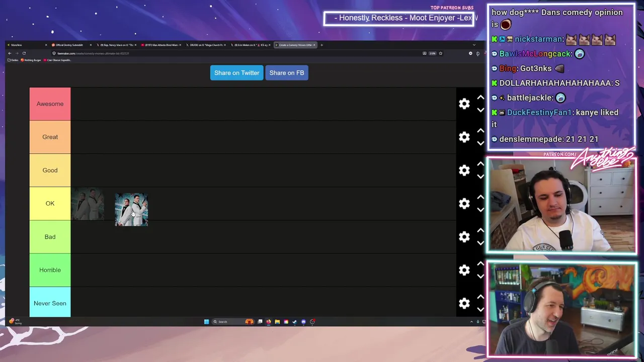Open settings gear for Awesome tier
Screen dimensions: 644x362
(x=464, y=104)
